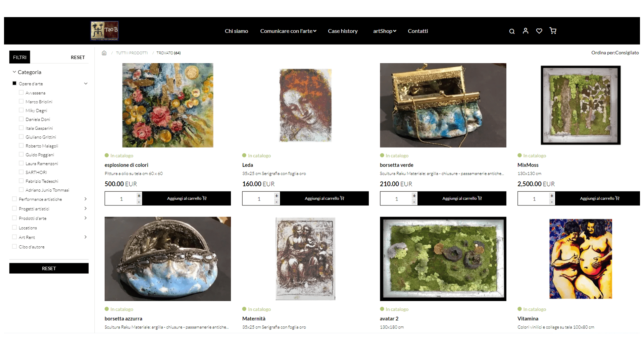Go to the Contatti page
This screenshot has height=362, width=644.
click(418, 31)
